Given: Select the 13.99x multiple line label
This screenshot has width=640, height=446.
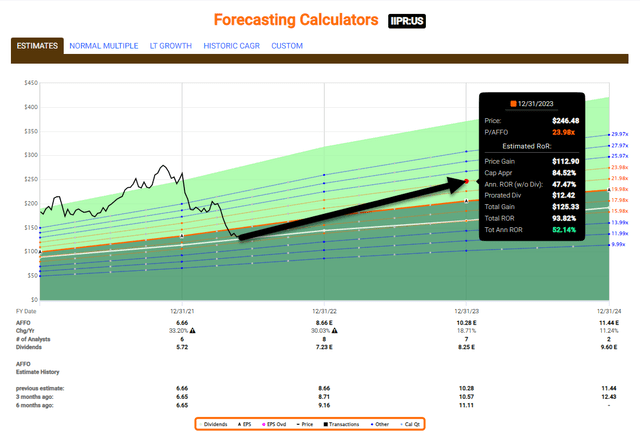Looking at the screenshot, I should [620, 222].
